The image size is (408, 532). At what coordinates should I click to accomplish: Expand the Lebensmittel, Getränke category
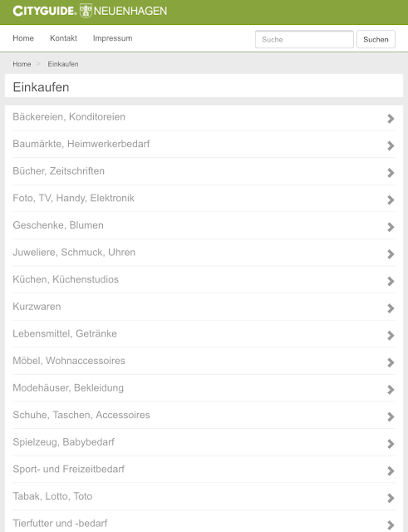(204, 334)
